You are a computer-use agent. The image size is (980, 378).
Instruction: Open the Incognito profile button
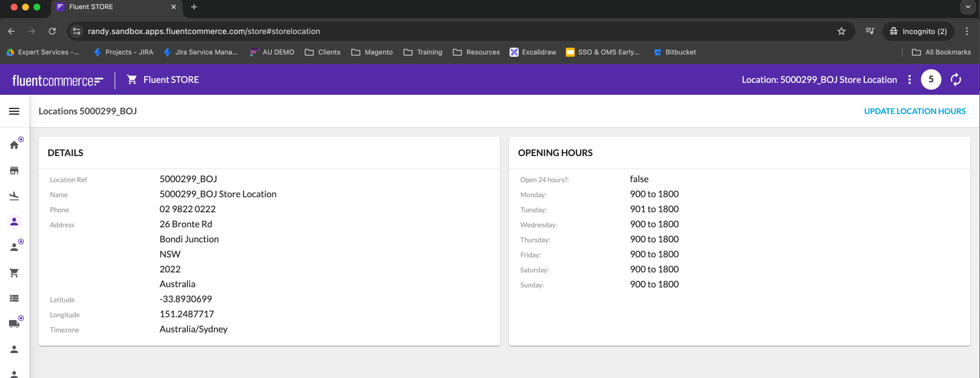918,31
